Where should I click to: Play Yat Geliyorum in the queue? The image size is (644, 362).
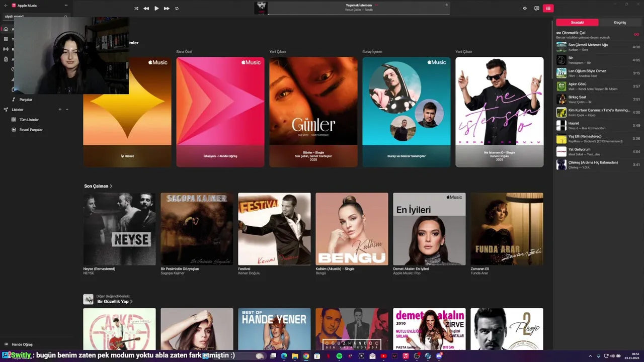pyautogui.click(x=598, y=151)
